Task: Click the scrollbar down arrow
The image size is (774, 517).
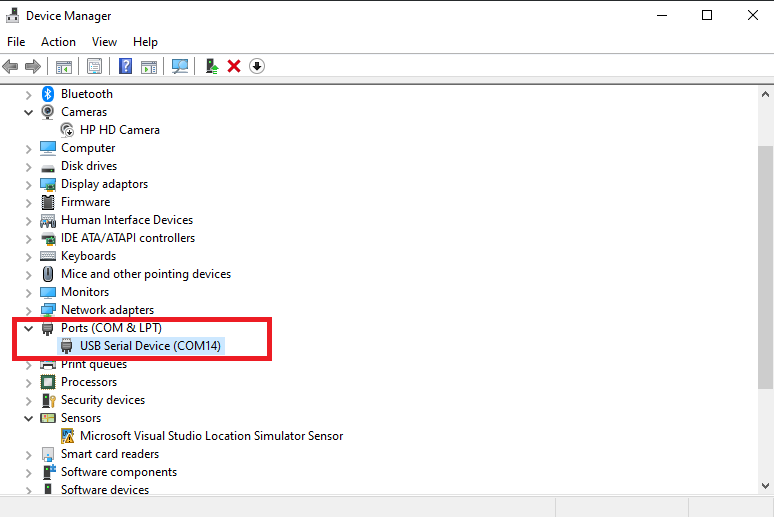Action: point(765,486)
